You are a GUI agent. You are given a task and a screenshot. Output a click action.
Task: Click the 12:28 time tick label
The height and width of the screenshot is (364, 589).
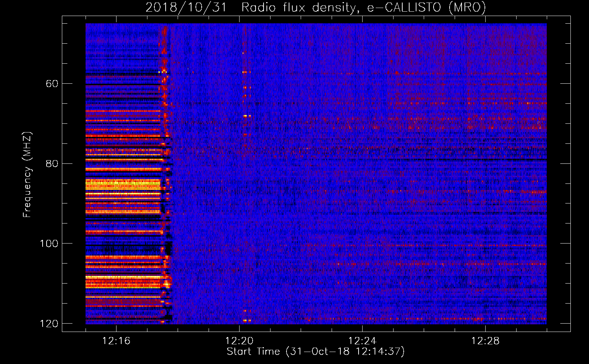point(485,341)
